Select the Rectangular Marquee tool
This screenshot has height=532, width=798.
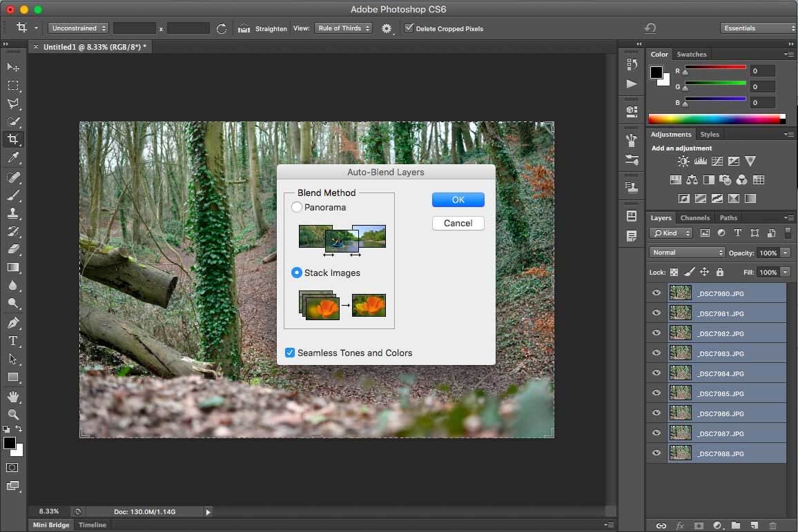point(13,86)
